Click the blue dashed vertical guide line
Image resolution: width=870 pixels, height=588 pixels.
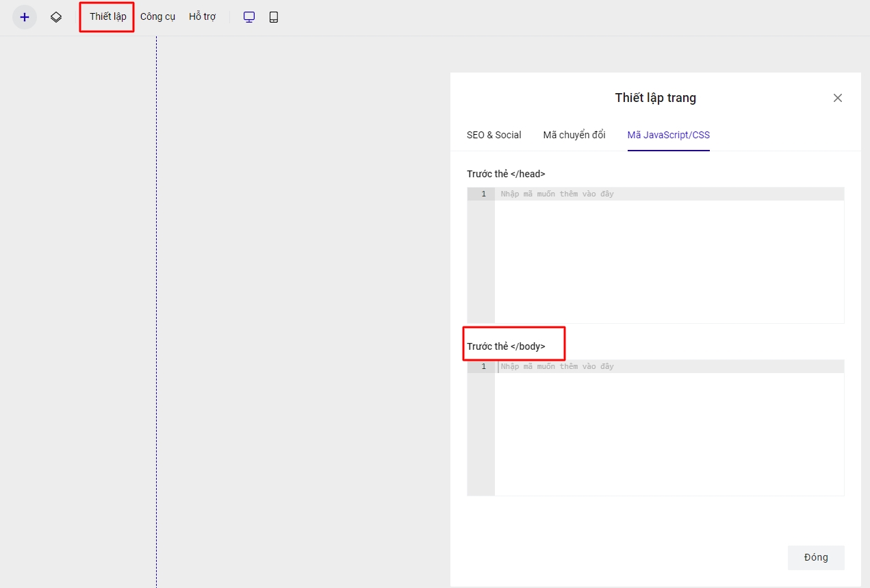pyautogui.click(x=156, y=308)
